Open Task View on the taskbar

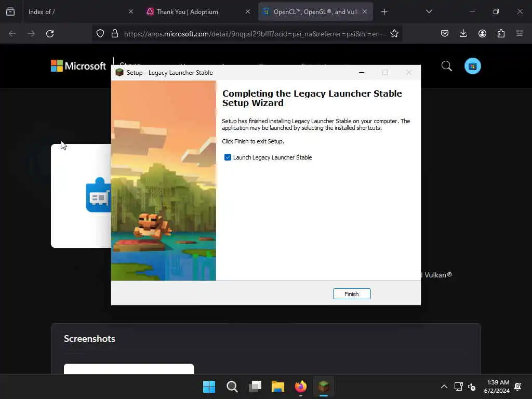(255, 387)
